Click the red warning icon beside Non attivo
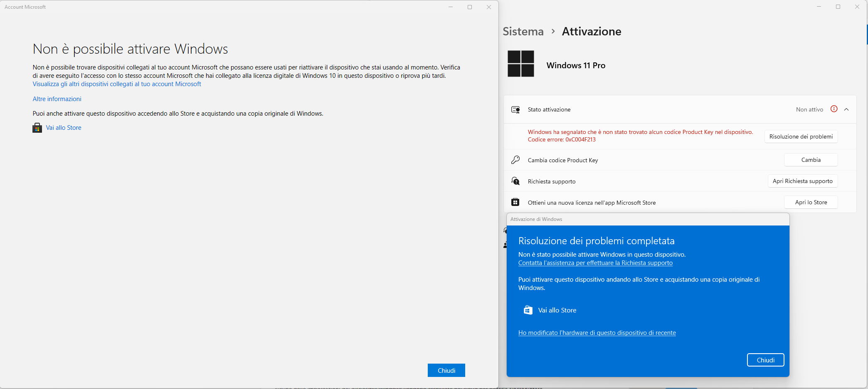This screenshot has height=389, width=868. point(834,109)
